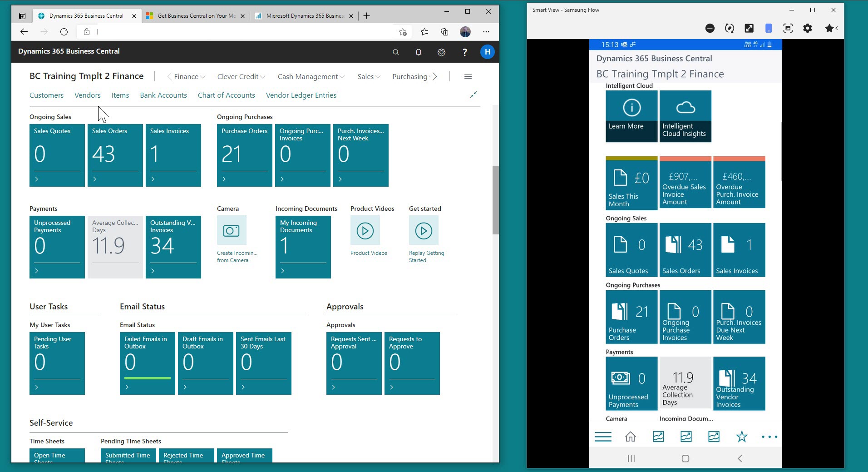Tap the Android back button in Smart View

[x=740, y=458]
